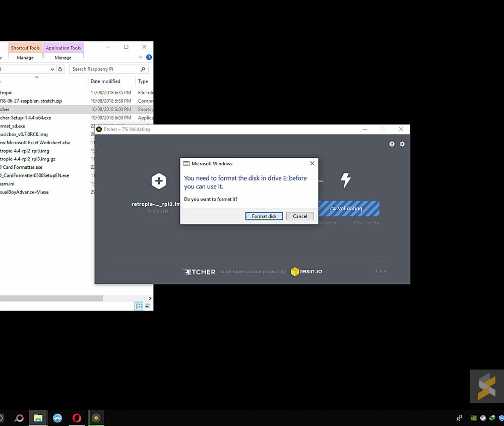
Task: Select the retropie-4.4-rpi2_rpi3.img file
Action: (x=47, y=151)
